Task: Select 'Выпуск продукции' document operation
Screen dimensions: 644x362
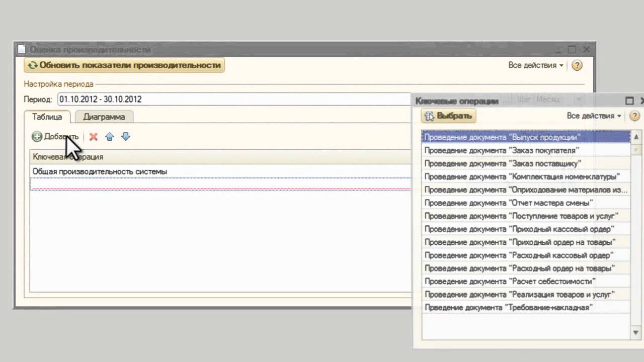Action: pyautogui.click(x=526, y=137)
